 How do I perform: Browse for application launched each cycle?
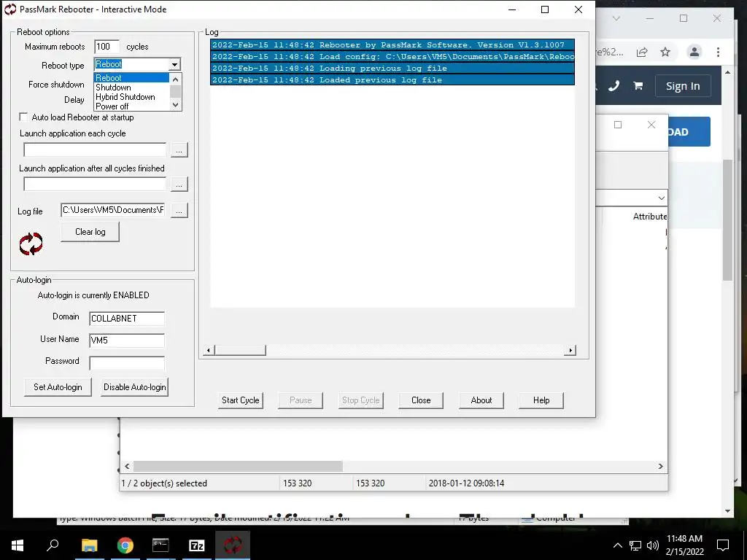179,149
